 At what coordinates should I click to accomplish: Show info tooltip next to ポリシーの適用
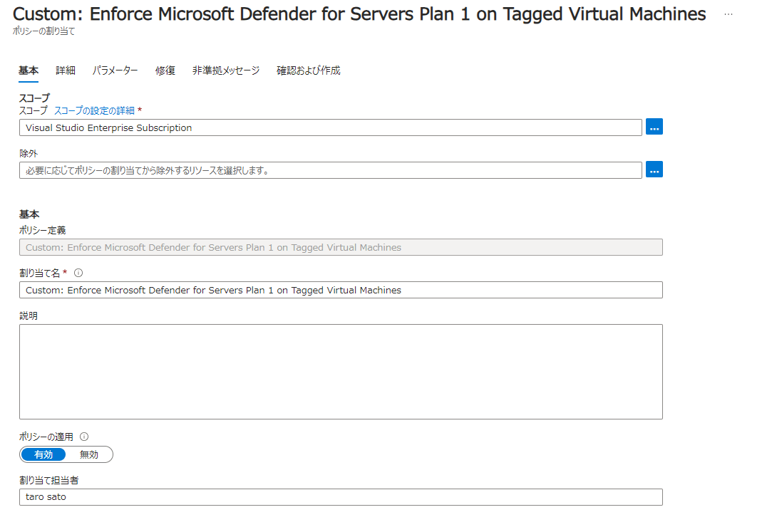click(84, 437)
